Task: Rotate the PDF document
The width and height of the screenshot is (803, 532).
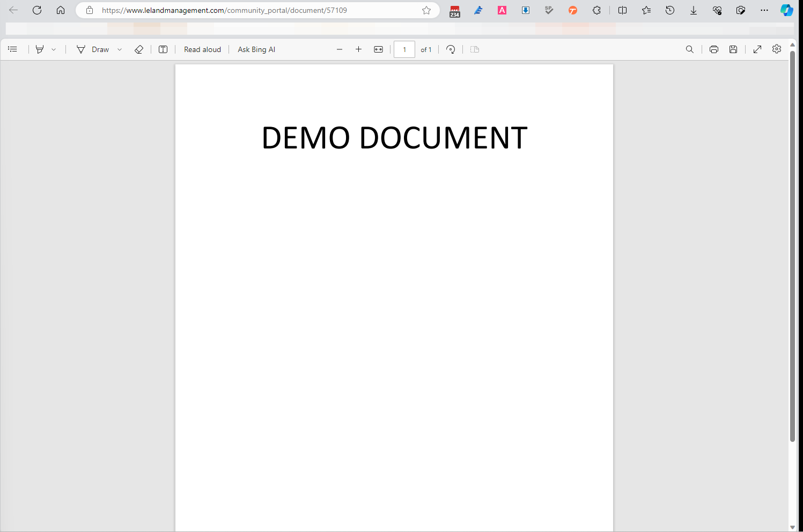Action: click(x=451, y=49)
